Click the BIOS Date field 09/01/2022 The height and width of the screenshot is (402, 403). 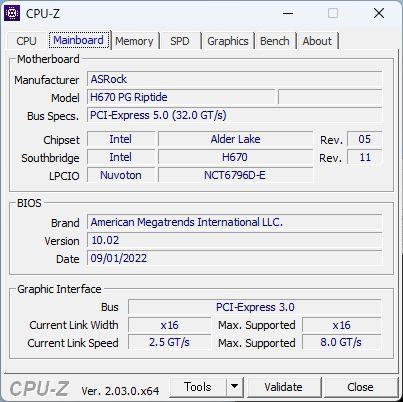point(234,258)
